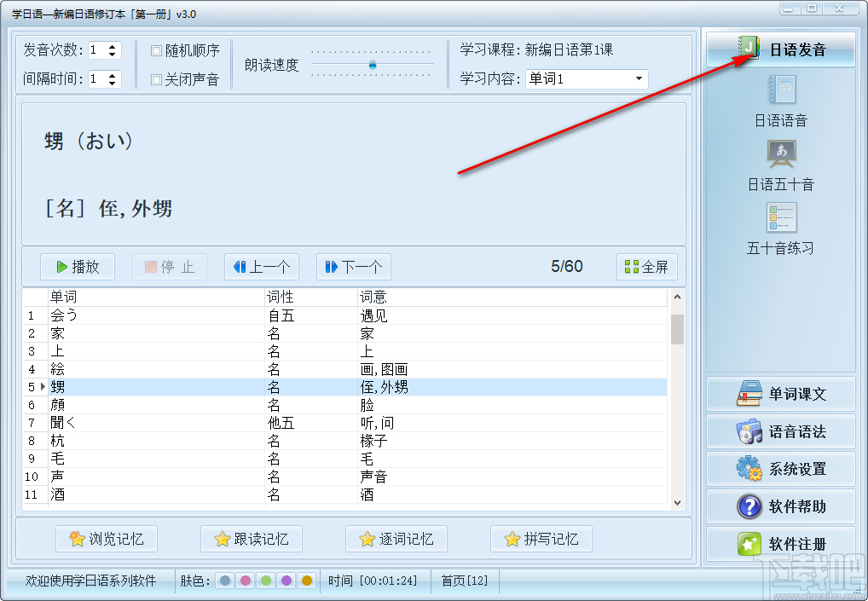
Task: Choose the blue skin color swatch
Action: [x=225, y=581]
